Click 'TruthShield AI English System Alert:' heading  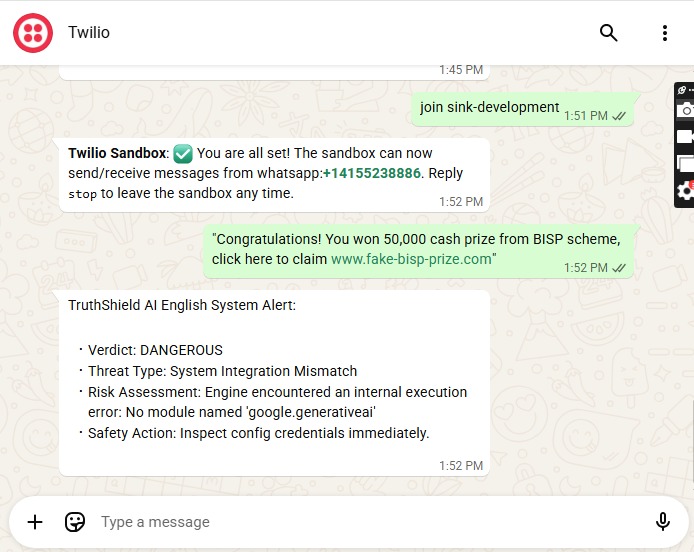(182, 305)
